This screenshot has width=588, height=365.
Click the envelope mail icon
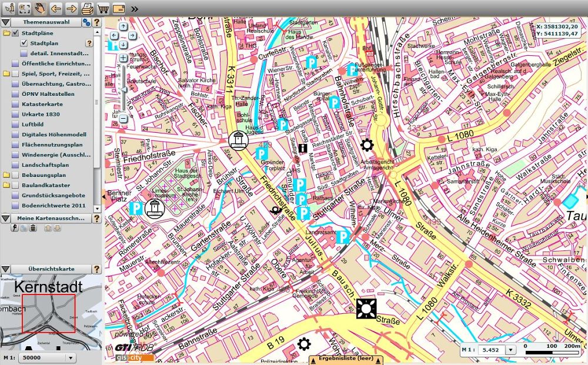(118, 8)
